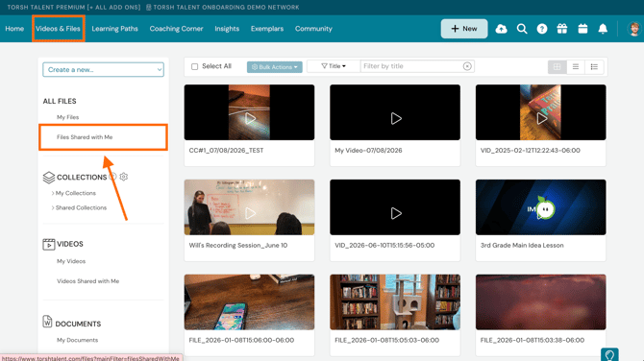This screenshot has height=361, width=644.
Task: Click the Filter by title field
Action: 412,66
